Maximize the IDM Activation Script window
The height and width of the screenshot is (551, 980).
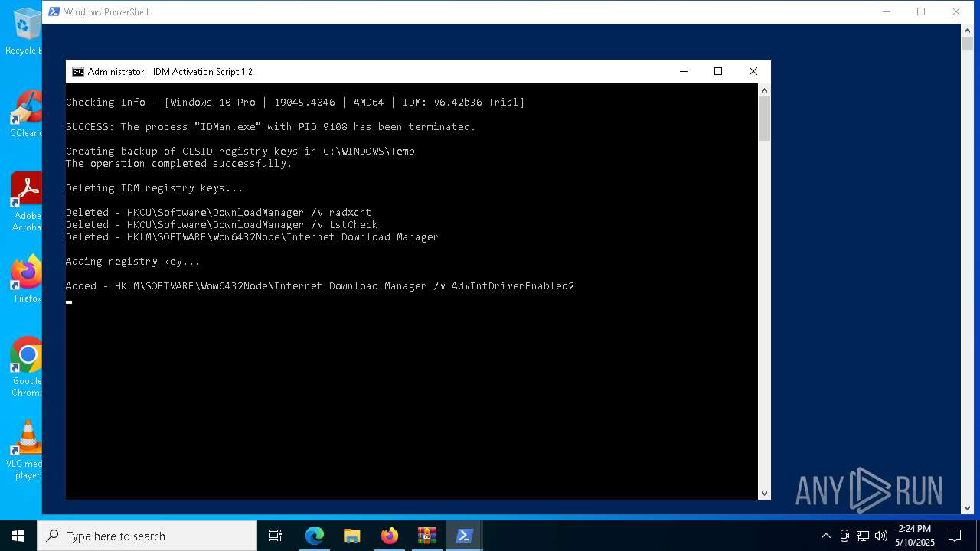coord(718,72)
